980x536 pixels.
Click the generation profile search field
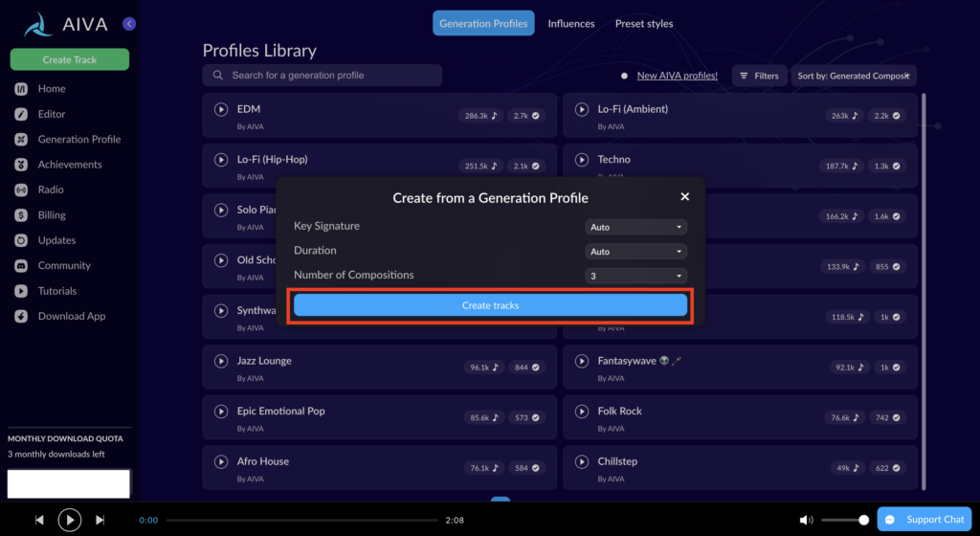pyautogui.click(x=322, y=76)
